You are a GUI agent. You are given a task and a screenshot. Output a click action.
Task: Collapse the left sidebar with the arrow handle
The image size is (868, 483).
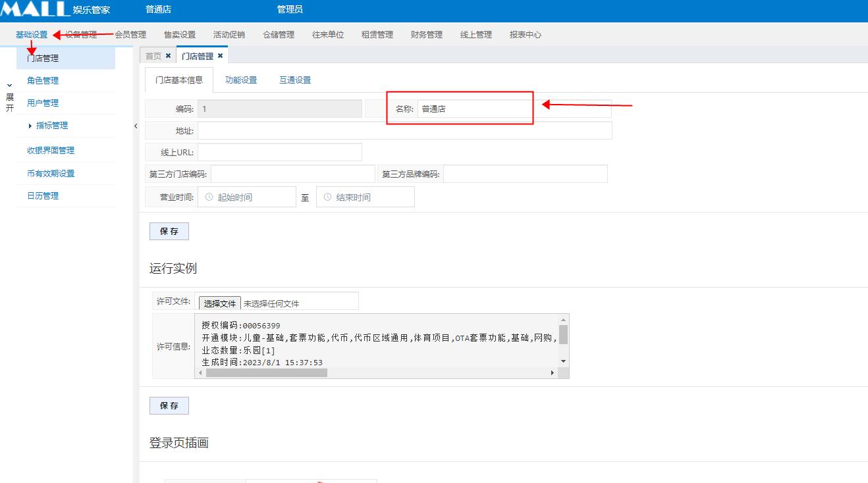click(x=136, y=126)
